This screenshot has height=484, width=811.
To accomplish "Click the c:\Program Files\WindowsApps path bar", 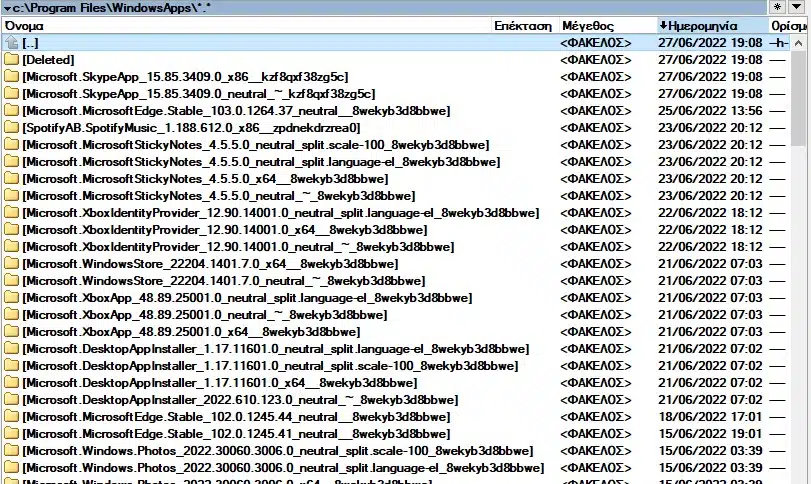I will (384, 8).
